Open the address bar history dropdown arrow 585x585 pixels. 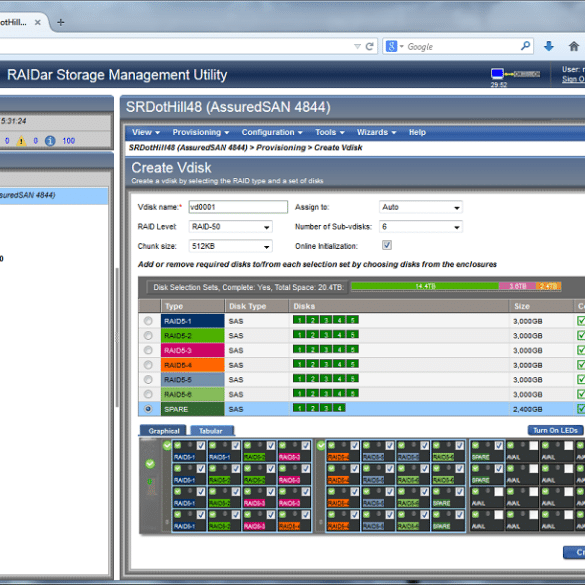click(357, 47)
